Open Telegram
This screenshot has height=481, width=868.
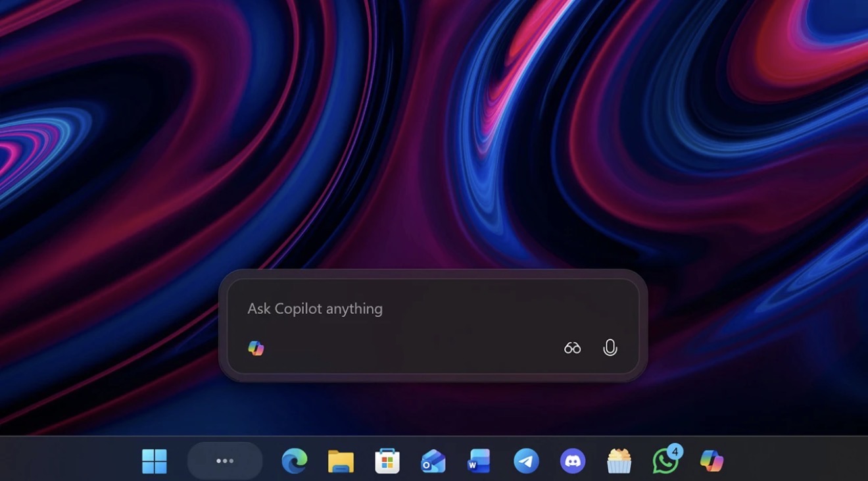[527, 461]
